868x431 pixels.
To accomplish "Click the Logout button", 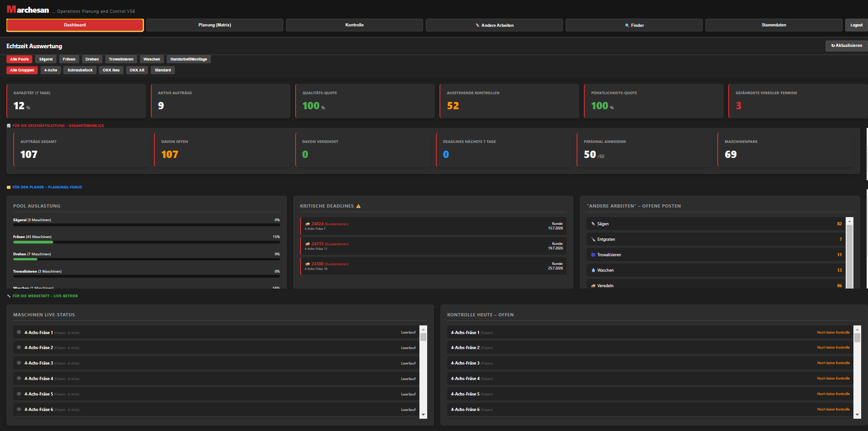I will [x=856, y=25].
